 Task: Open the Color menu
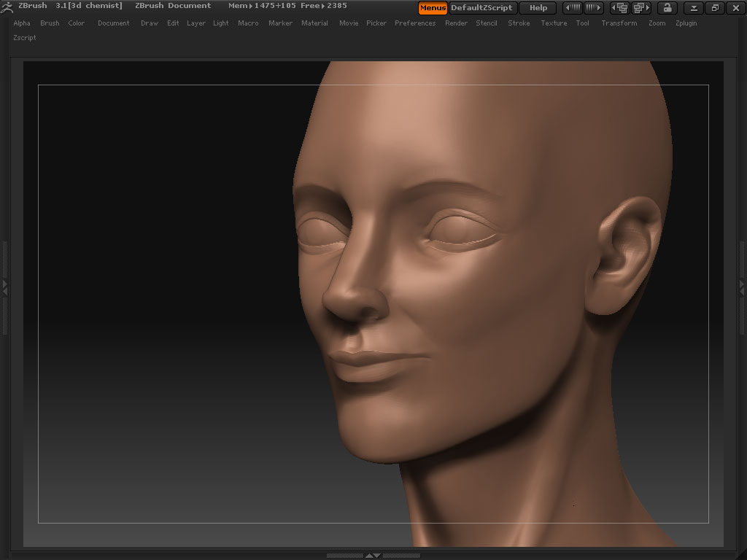76,23
